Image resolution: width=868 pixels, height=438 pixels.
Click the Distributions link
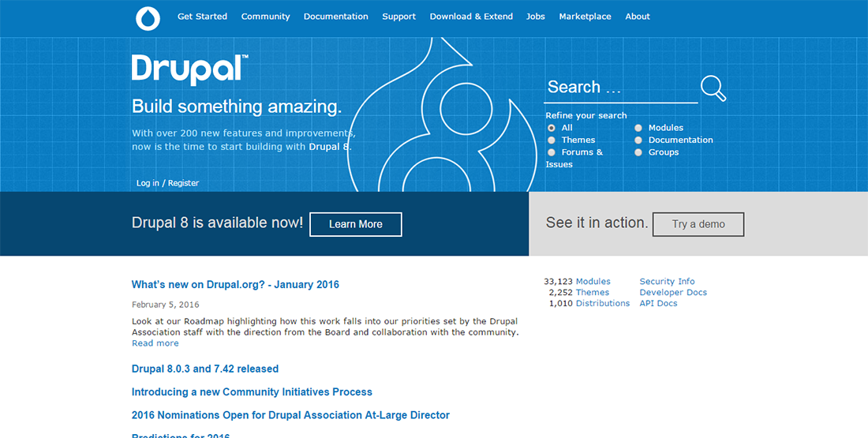click(603, 304)
